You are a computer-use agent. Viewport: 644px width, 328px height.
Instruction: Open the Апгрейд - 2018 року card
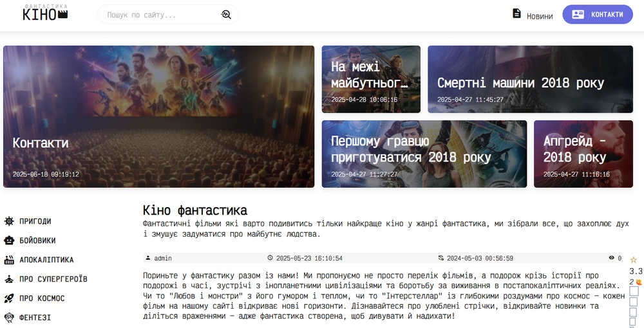click(x=583, y=154)
